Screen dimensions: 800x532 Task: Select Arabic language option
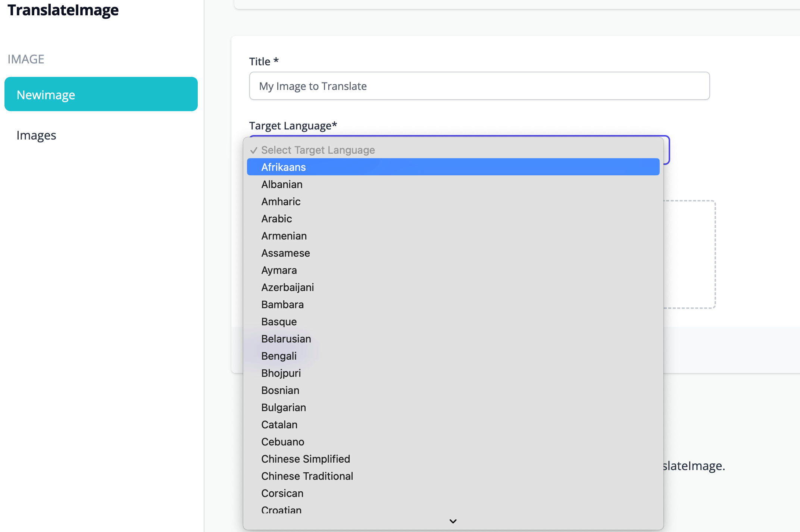tap(276, 219)
